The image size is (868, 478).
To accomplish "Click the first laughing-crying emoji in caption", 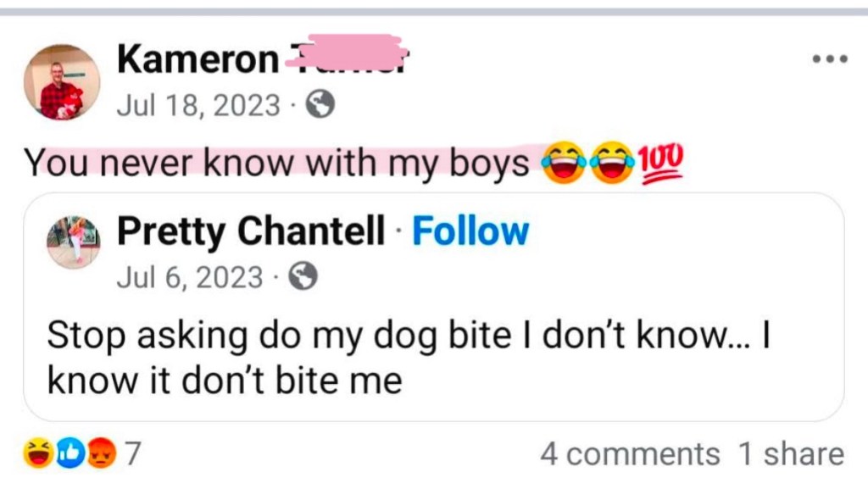I will [559, 161].
